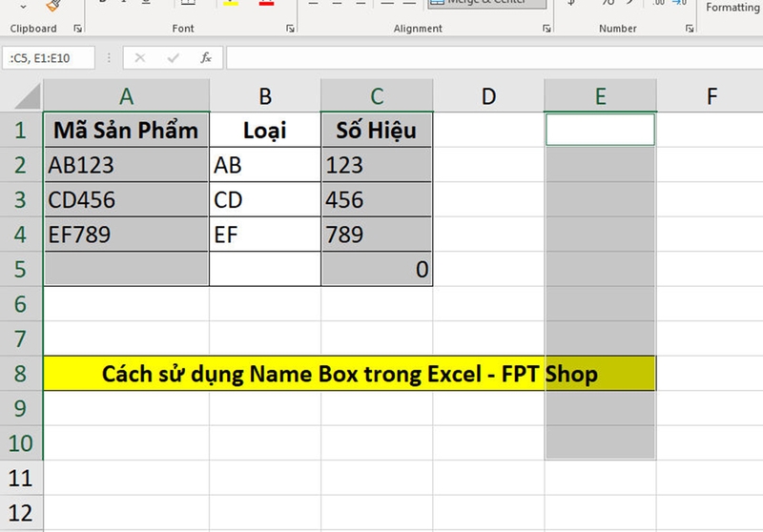This screenshot has height=532, width=763.
Task: Select cell containing CD456
Action: 127,200
